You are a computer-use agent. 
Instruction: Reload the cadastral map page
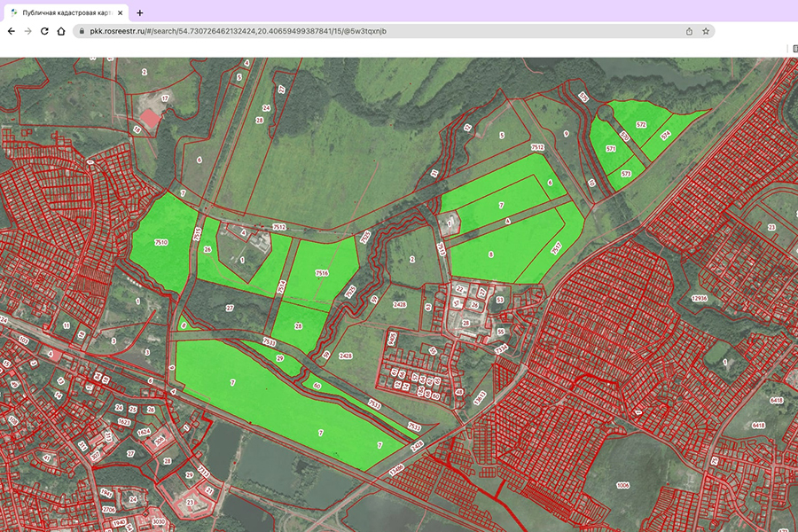(x=44, y=30)
